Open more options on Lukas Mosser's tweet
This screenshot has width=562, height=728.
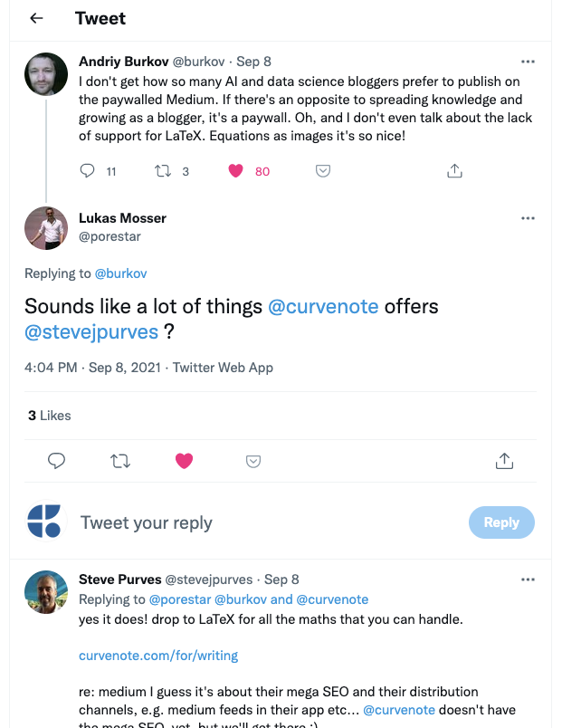[529, 218]
